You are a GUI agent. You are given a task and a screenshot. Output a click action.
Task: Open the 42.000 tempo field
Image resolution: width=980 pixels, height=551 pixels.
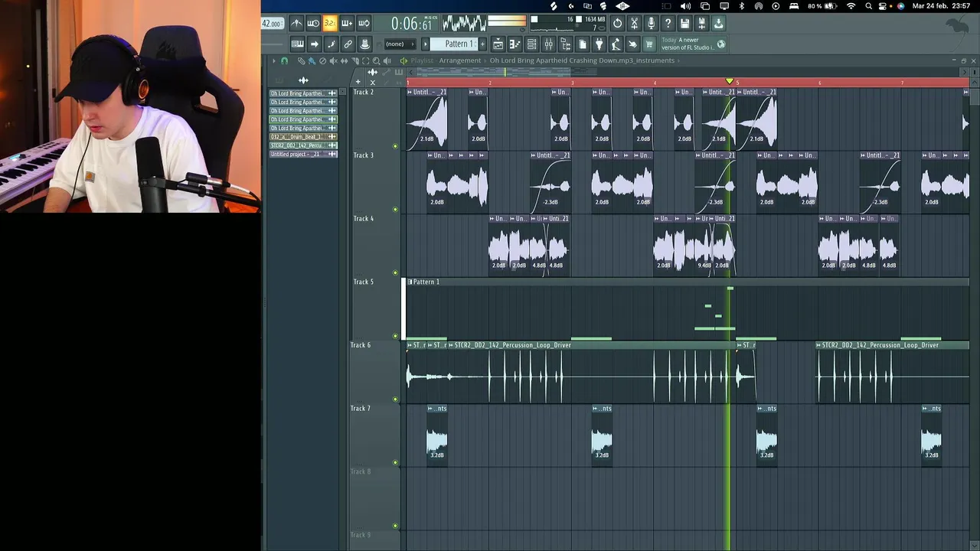272,24
